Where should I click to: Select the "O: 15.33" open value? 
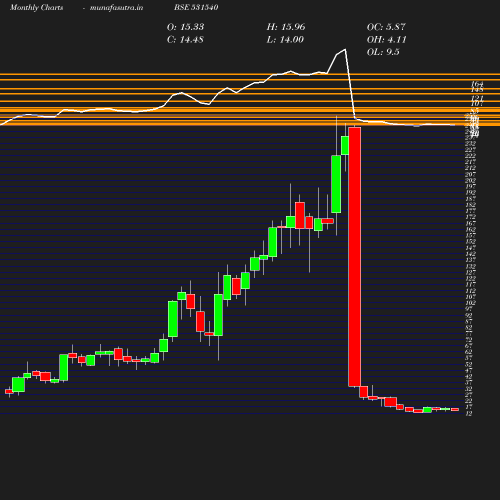pos(185,27)
